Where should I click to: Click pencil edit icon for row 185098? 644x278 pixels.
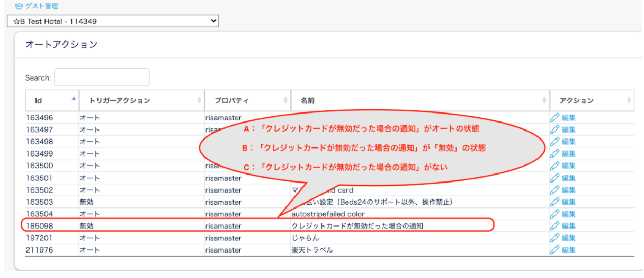(x=554, y=226)
